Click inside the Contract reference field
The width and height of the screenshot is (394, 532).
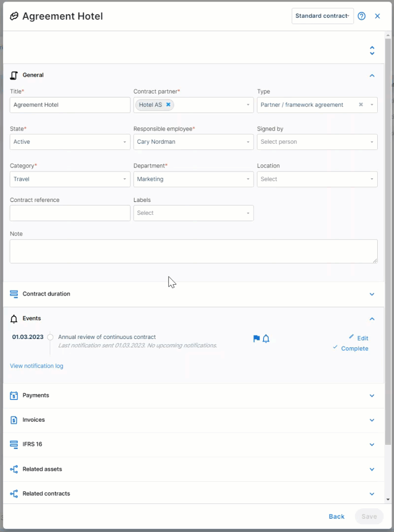70,213
